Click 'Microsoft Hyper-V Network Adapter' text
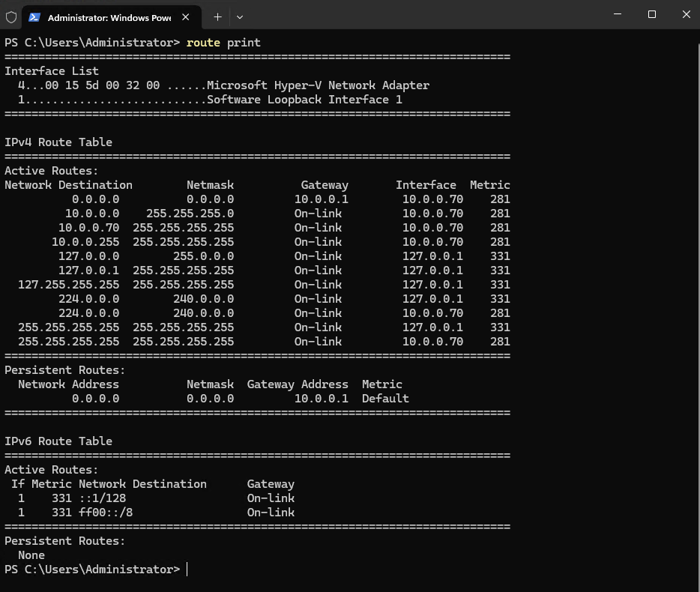Screen dimensions: 700x592 (x=319, y=85)
